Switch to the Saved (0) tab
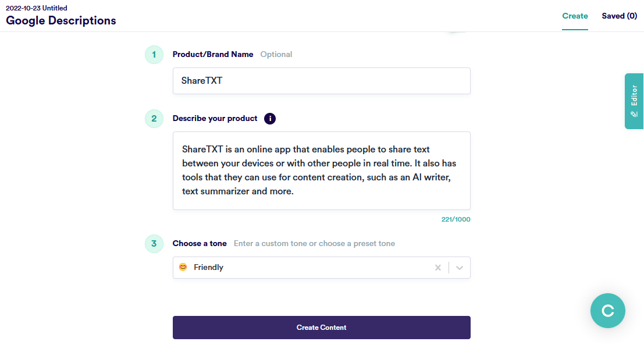This screenshot has width=644, height=345. click(619, 16)
